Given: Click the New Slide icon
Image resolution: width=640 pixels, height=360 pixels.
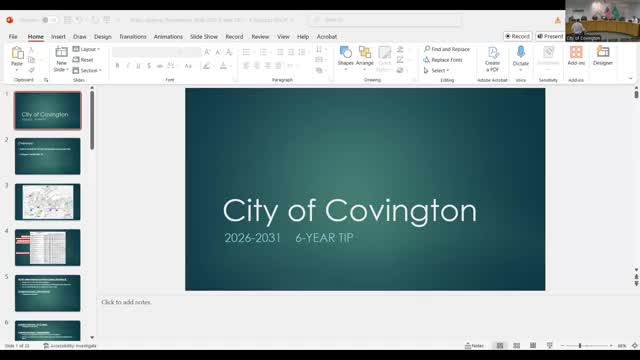Looking at the screenshot, I should coord(61,52).
